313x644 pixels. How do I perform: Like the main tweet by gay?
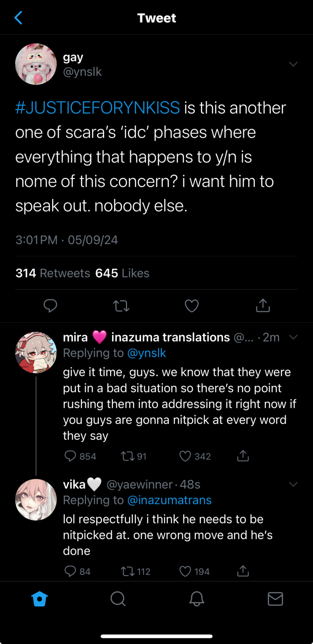tap(192, 306)
